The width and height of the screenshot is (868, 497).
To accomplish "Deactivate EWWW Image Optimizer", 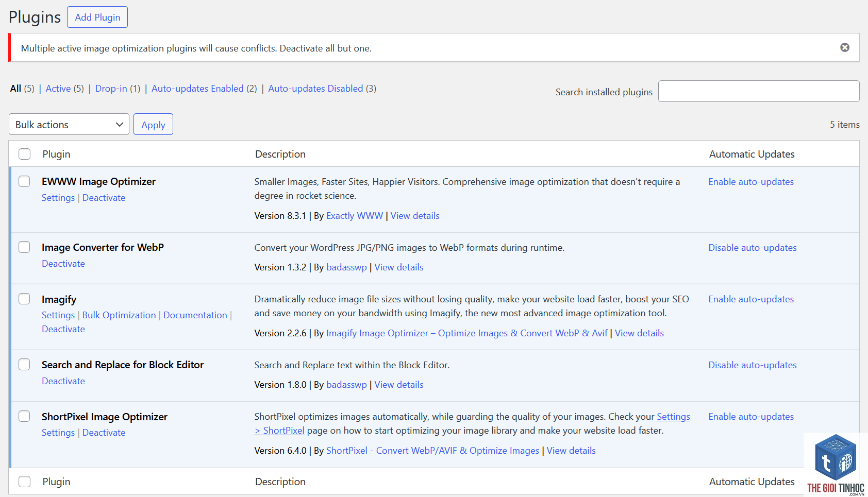I will [104, 198].
